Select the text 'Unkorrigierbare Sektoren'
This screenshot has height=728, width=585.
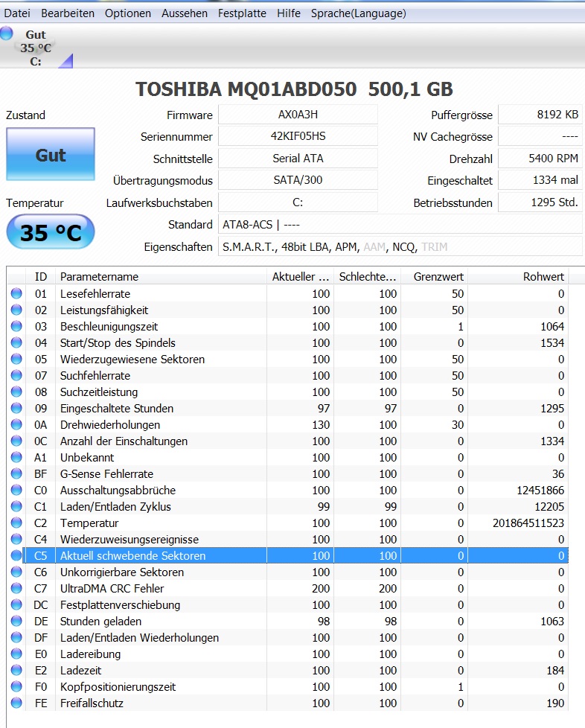pyautogui.click(x=122, y=572)
